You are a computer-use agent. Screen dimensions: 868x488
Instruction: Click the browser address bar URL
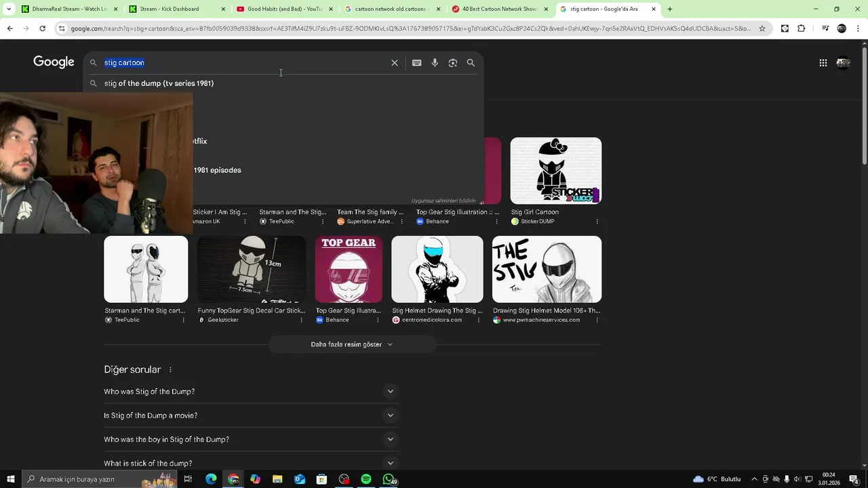coord(410,28)
